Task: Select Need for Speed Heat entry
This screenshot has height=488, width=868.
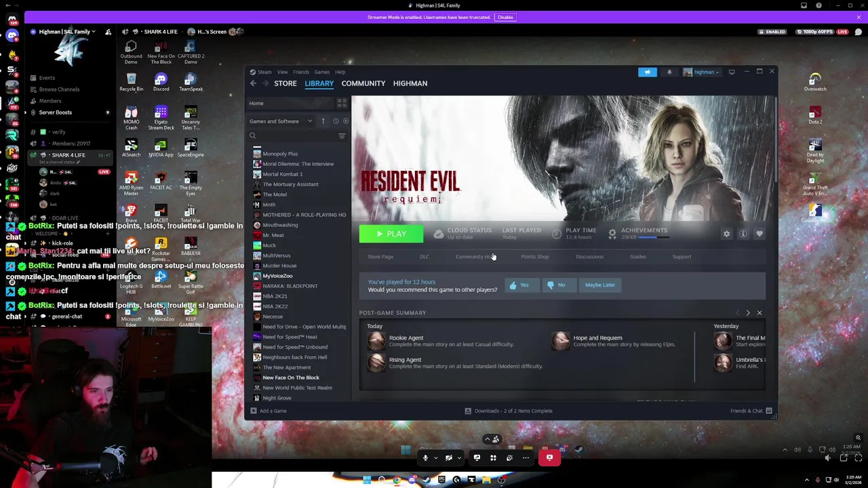Action: (x=290, y=337)
